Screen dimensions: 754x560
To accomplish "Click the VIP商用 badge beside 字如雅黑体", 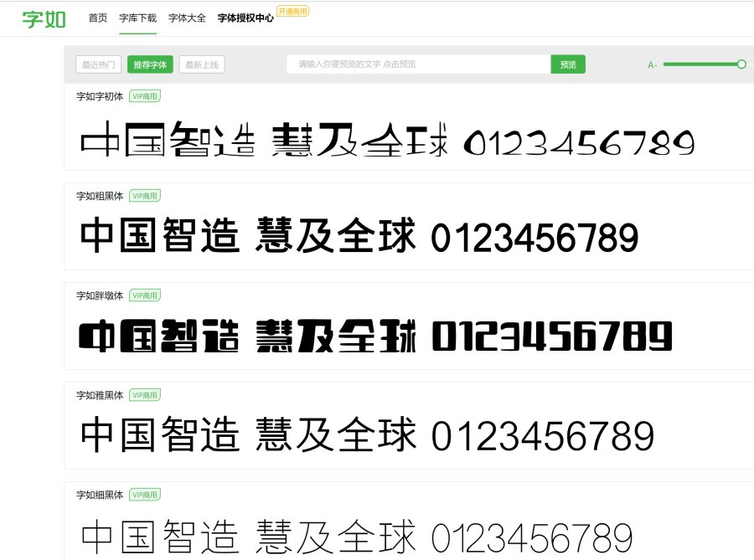I will 143,394.
